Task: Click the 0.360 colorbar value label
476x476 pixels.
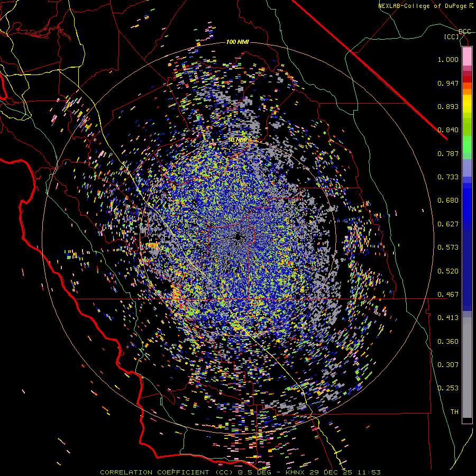Action: (448, 342)
